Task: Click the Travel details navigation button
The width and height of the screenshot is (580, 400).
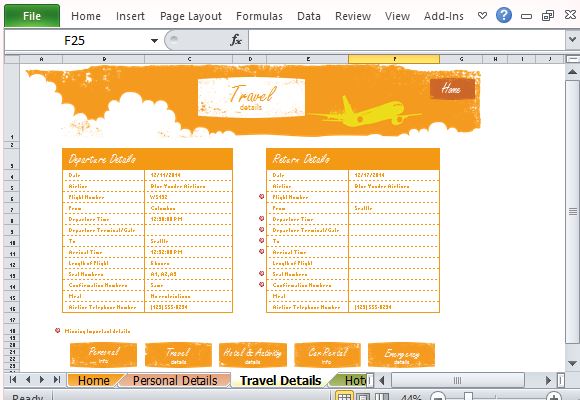Action: 178,355
